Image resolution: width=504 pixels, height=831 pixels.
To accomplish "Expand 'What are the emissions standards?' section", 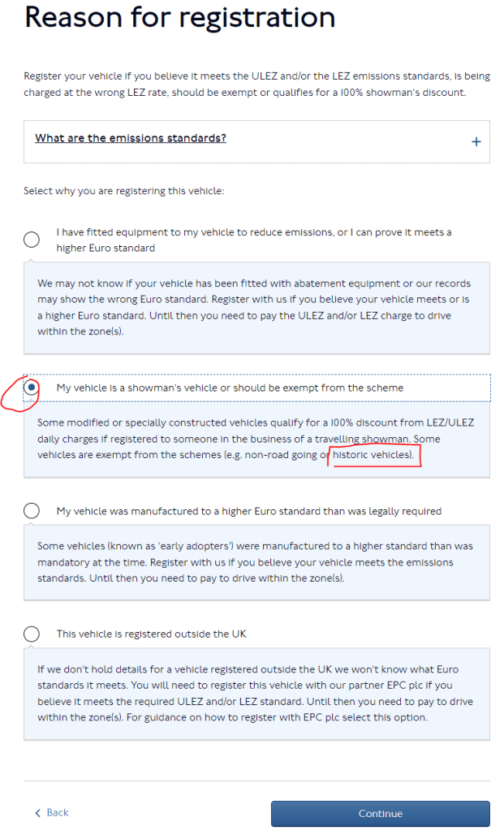I will click(131, 138).
